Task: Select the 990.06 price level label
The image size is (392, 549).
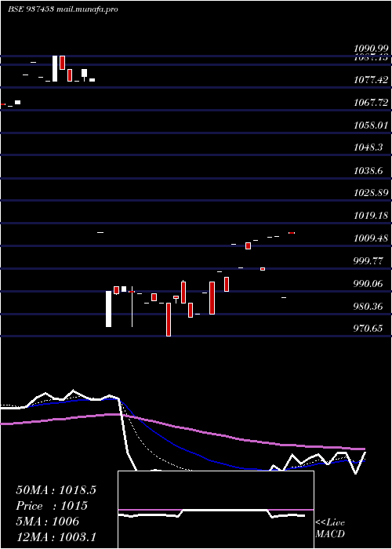Action: (368, 284)
